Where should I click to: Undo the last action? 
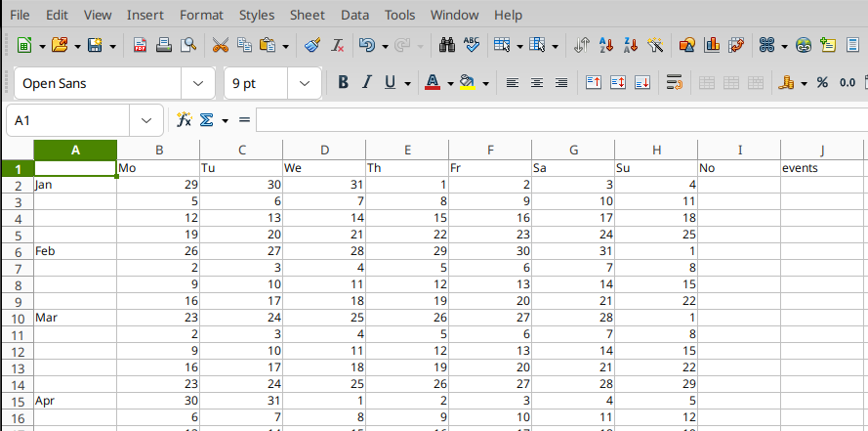point(367,45)
